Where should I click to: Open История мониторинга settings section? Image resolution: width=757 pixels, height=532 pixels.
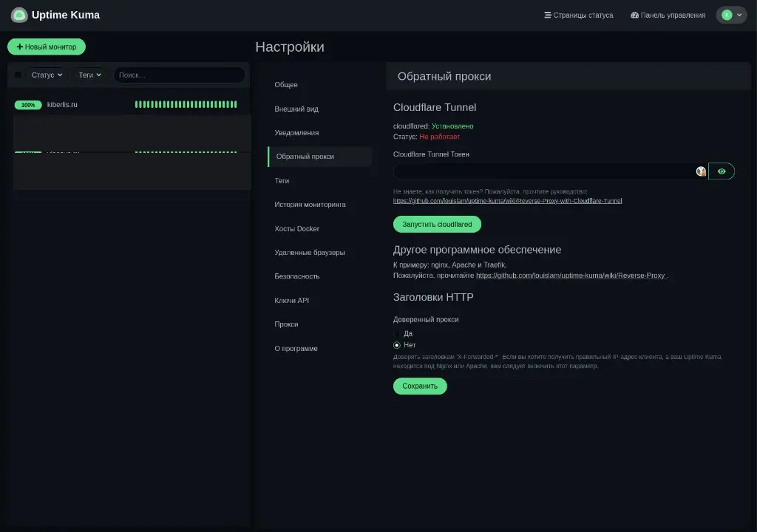point(319,204)
